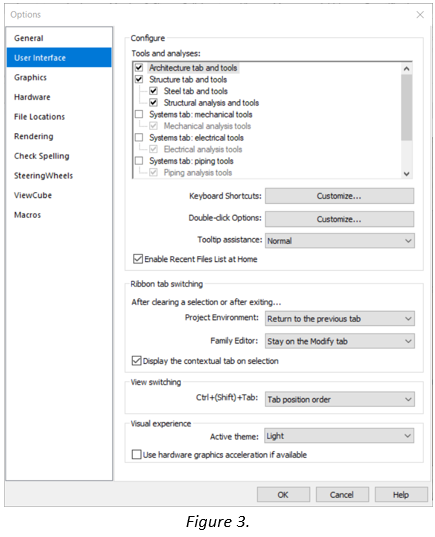Screen dimensions: 435x537
Task: Confirm with the OK button
Action: [283, 495]
